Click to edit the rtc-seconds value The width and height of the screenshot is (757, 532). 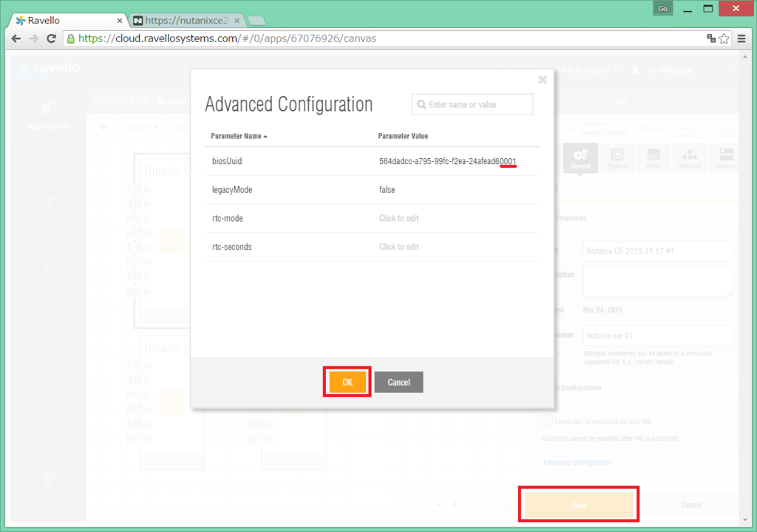398,247
